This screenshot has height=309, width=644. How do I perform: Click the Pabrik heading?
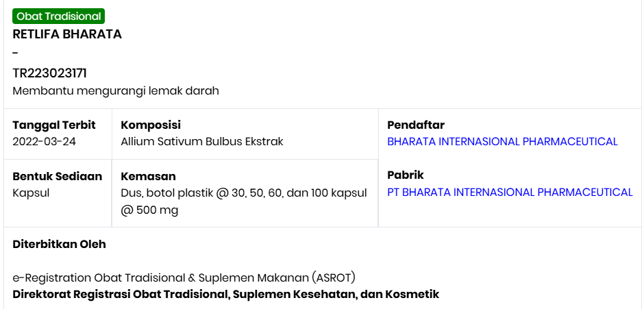pos(406,175)
